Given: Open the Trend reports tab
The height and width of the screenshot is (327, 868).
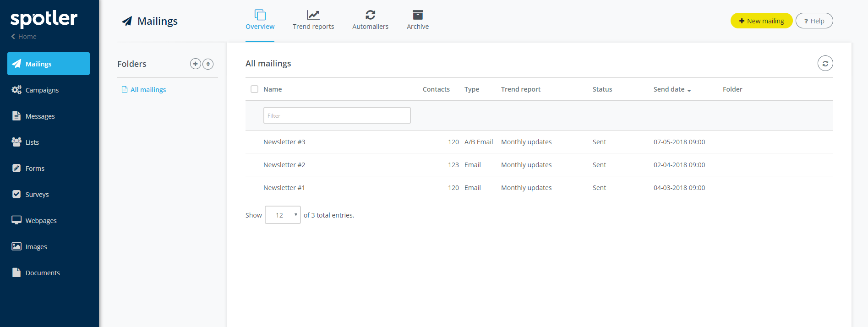Looking at the screenshot, I should [x=313, y=21].
